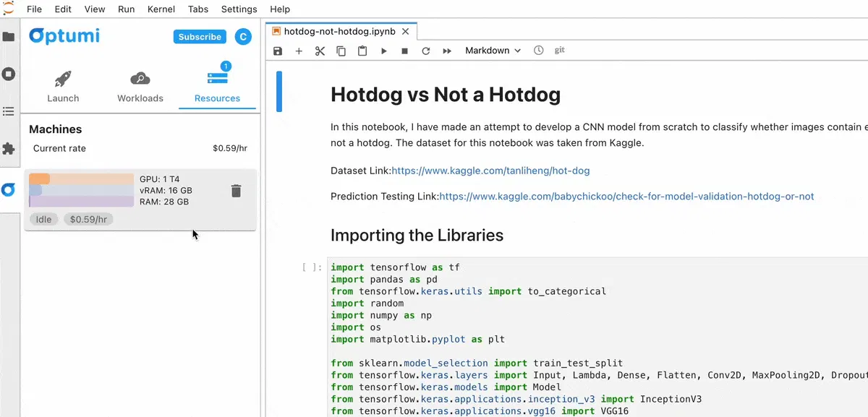Click the Idle status chip
The image size is (868, 417).
[x=44, y=219]
